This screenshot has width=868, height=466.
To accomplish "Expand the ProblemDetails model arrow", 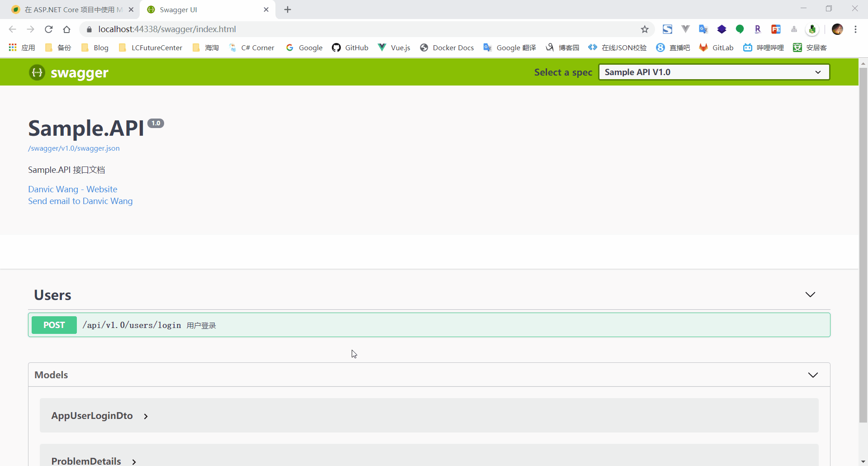I will (134, 461).
